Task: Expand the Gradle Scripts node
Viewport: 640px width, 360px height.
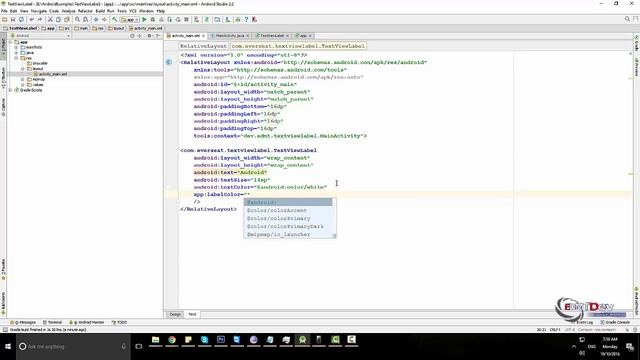Action: [11, 90]
